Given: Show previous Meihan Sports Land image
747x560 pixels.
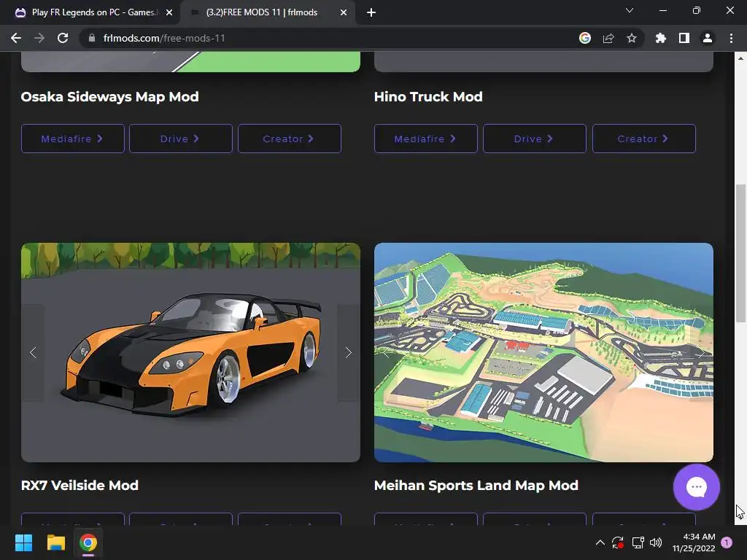Looking at the screenshot, I should 386,353.
